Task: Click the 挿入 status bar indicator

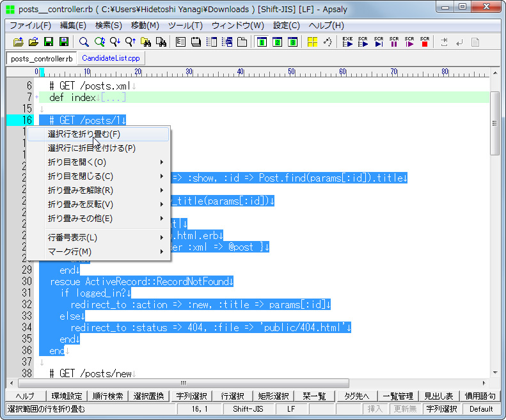Action: pos(375,409)
